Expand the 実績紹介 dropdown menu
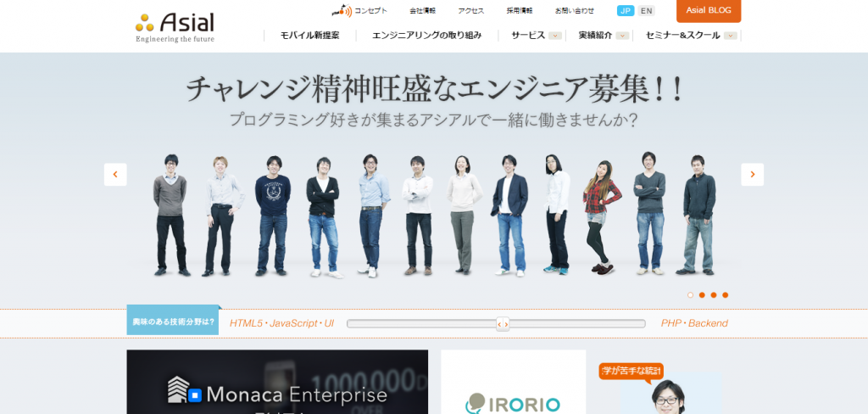The image size is (868, 414). (x=623, y=36)
